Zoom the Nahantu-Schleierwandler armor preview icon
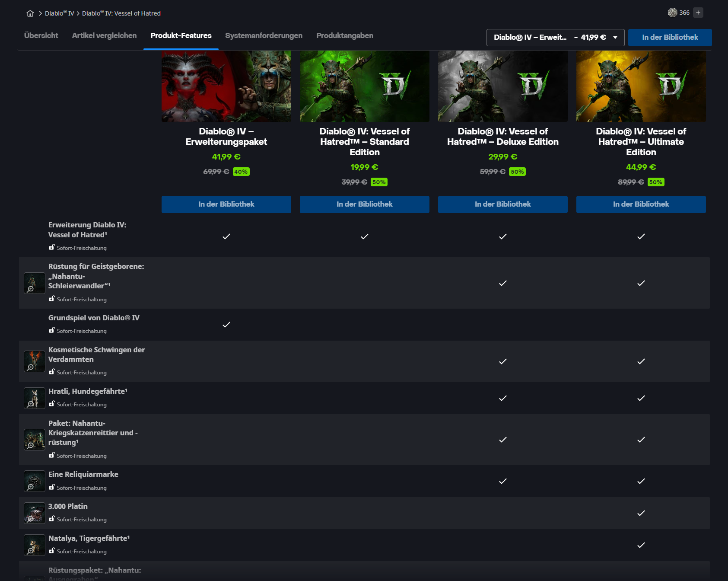 [35, 283]
